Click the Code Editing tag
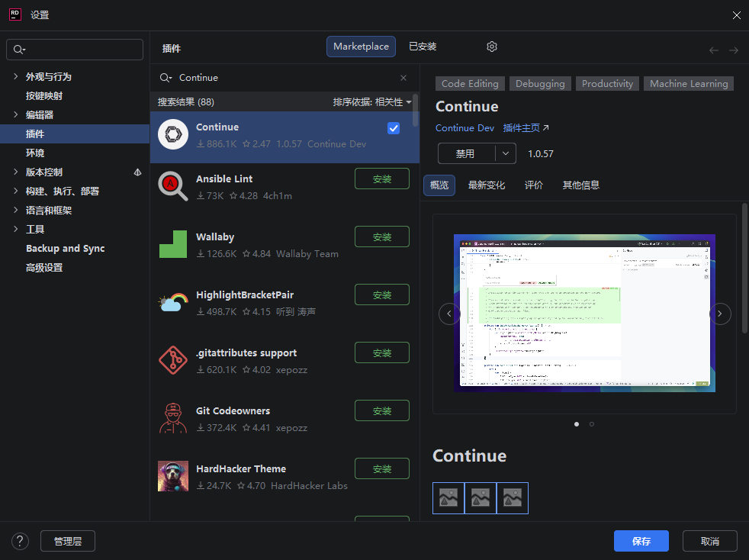 click(x=470, y=84)
